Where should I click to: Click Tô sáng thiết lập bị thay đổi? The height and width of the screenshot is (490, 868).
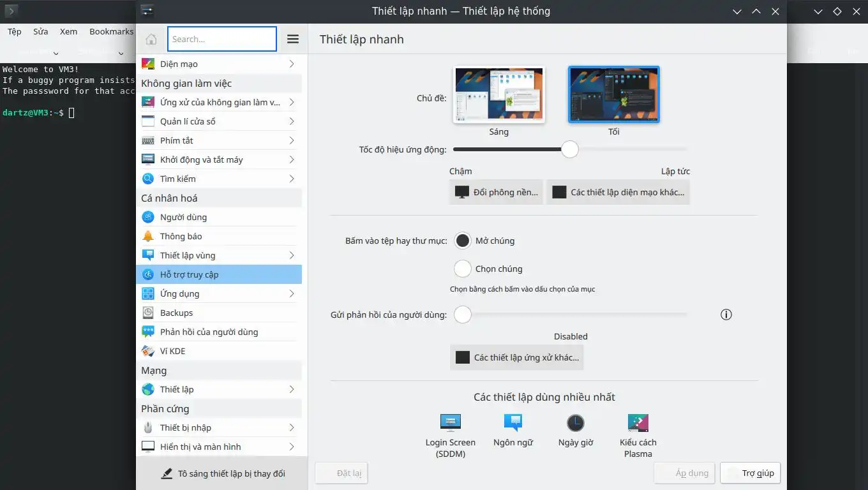(x=222, y=473)
